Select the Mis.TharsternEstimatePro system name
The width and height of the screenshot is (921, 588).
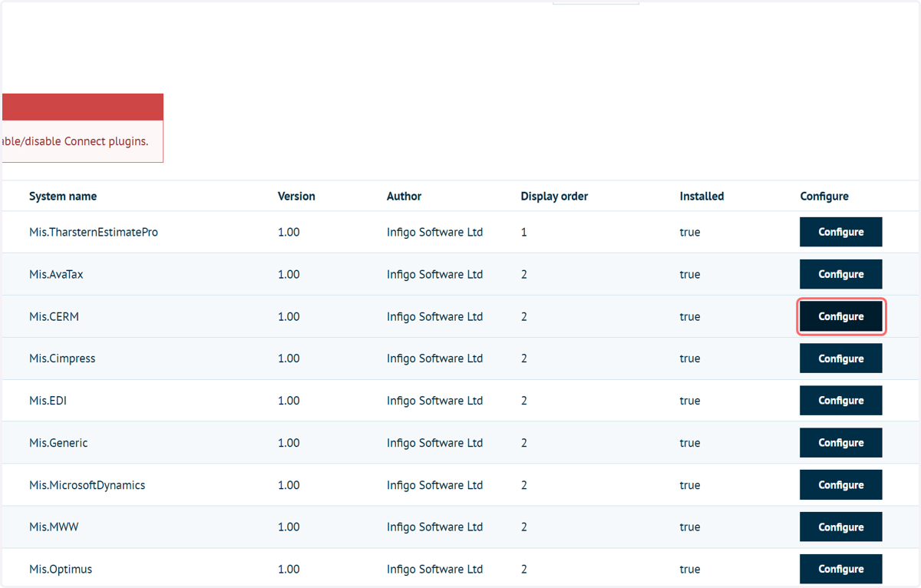[x=94, y=232]
